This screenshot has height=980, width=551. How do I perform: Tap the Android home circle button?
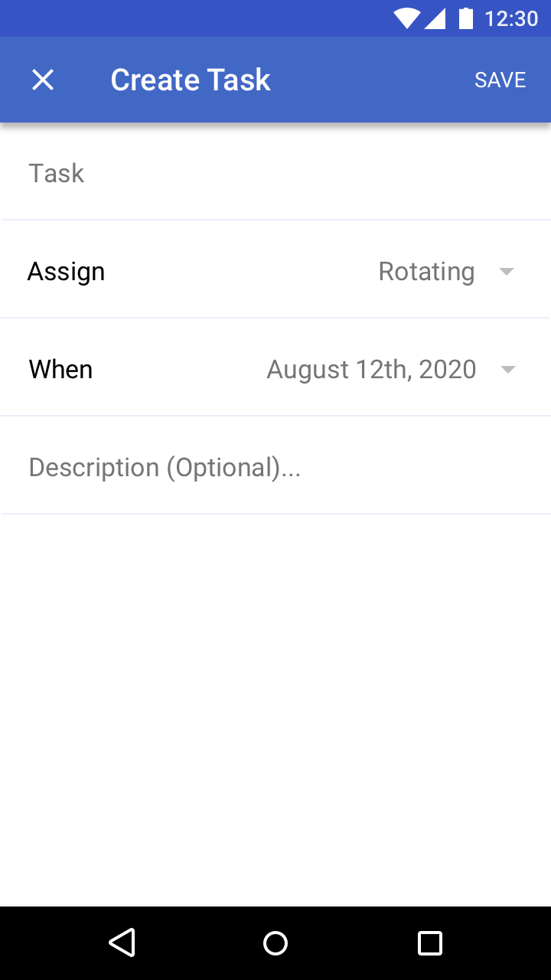[x=275, y=942]
